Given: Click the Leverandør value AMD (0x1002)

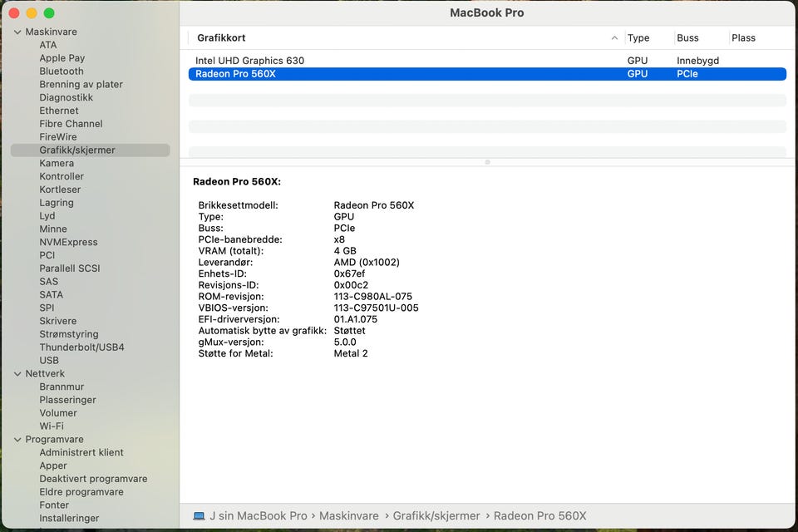Looking at the screenshot, I should (x=367, y=262).
